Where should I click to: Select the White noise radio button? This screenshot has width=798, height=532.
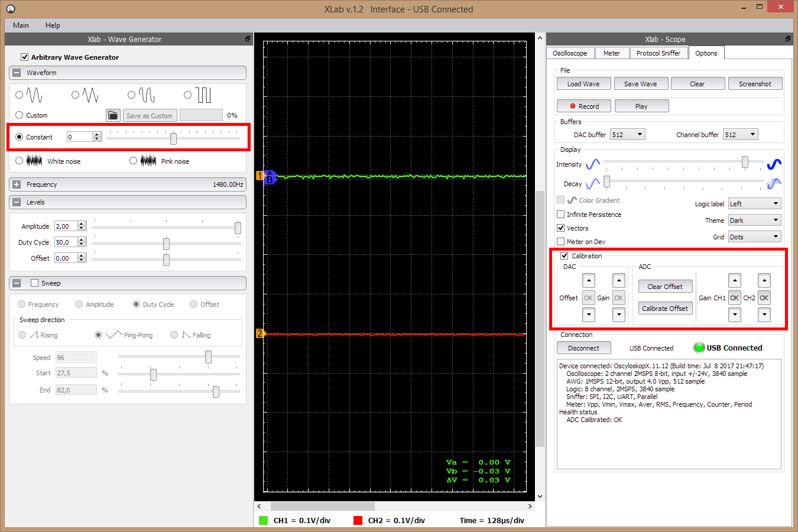point(20,161)
